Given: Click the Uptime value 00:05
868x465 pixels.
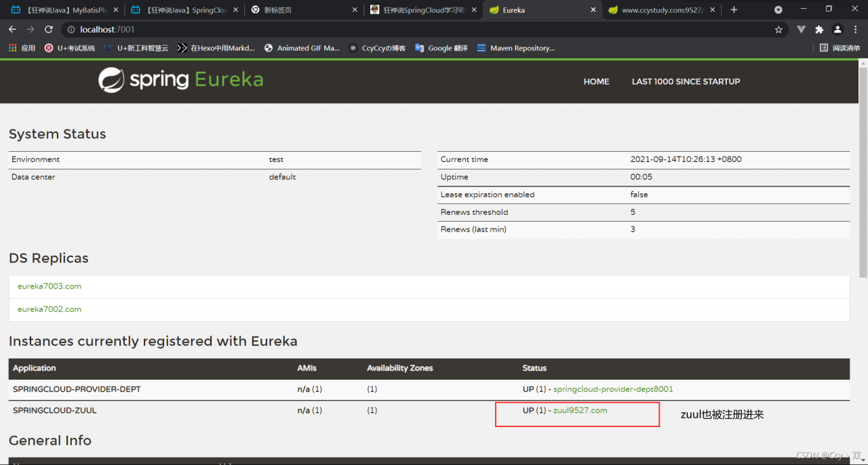Looking at the screenshot, I should [x=641, y=177].
